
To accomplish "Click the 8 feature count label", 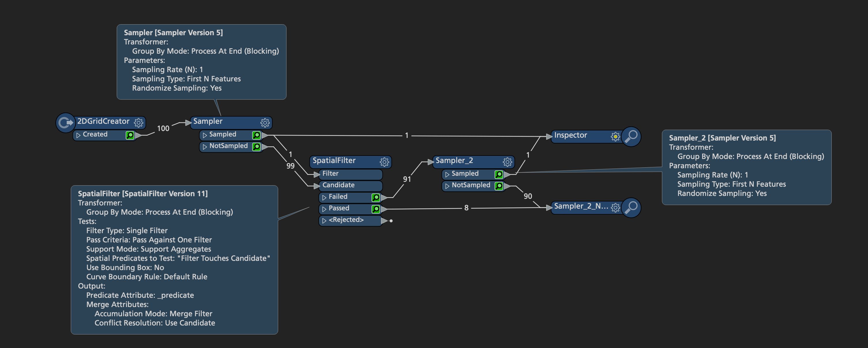I will (466, 208).
